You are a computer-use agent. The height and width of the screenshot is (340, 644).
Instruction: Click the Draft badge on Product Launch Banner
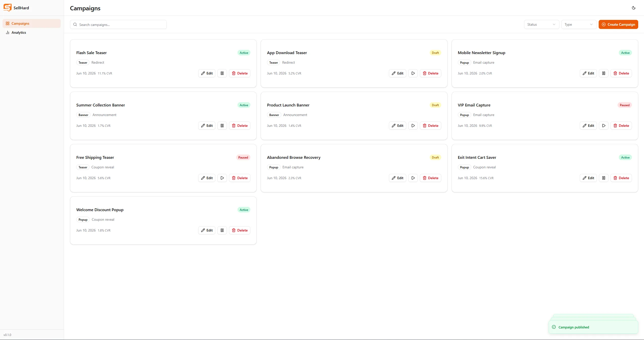click(435, 105)
